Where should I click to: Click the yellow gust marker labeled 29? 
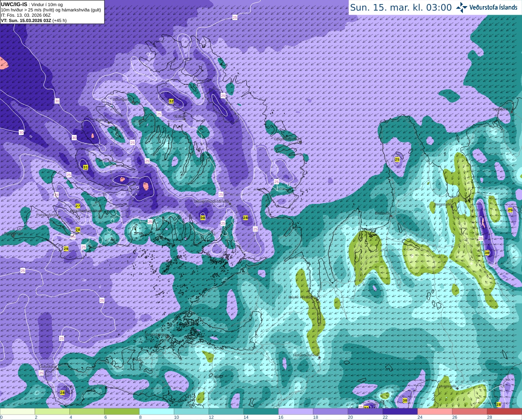tap(66, 249)
